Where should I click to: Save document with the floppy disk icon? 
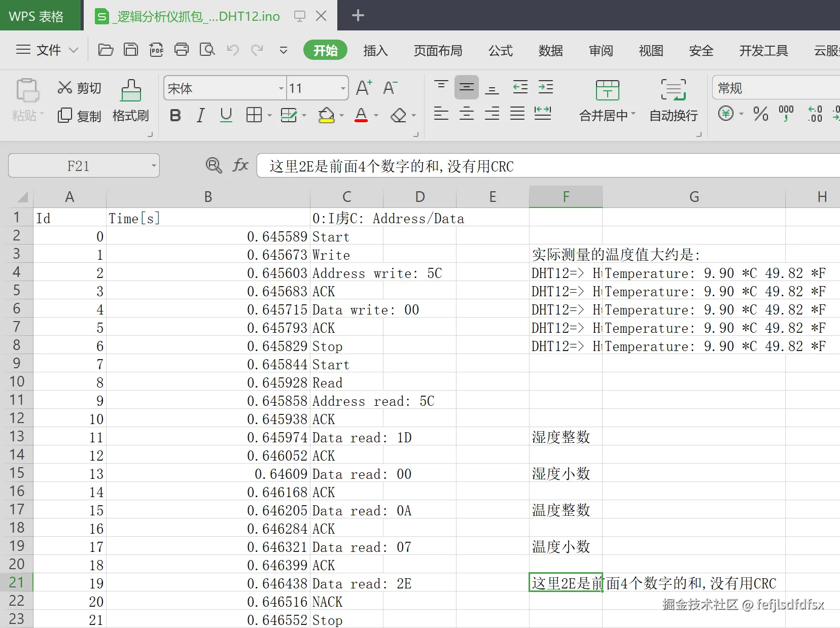click(131, 50)
